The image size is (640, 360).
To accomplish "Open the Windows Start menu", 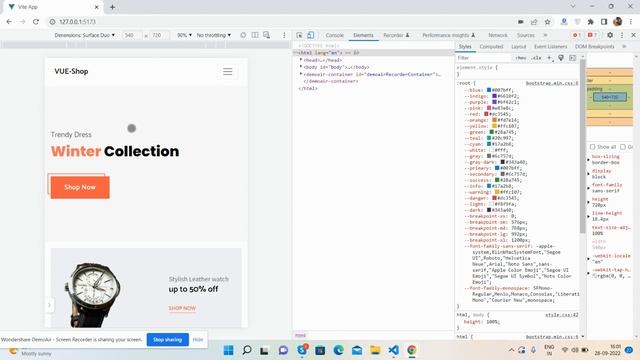I will click(229, 350).
